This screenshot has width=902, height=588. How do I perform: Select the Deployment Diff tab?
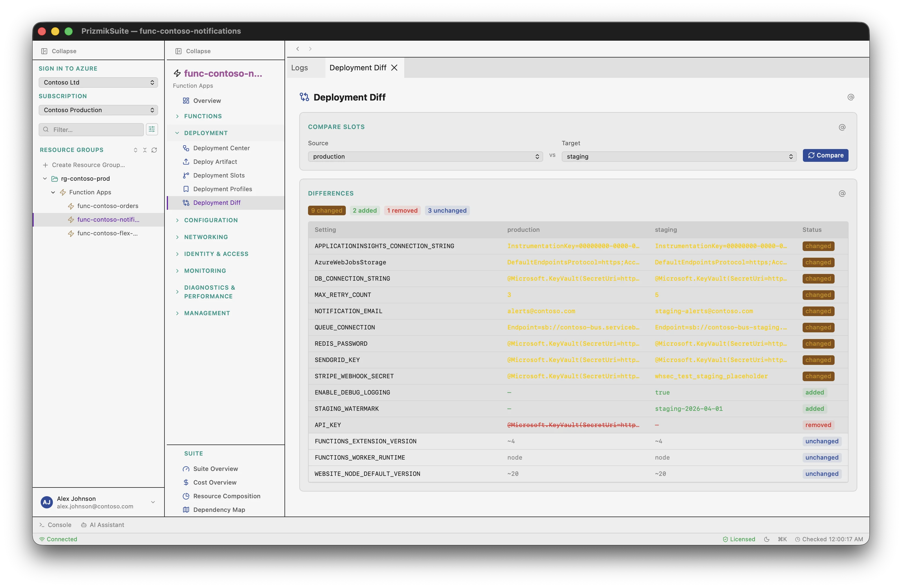click(x=357, y=68)
